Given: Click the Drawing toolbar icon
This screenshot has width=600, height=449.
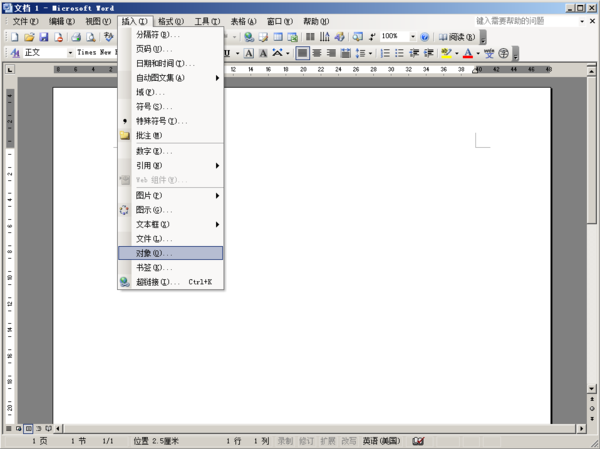Looking at the screenshot, I should 339,37.
